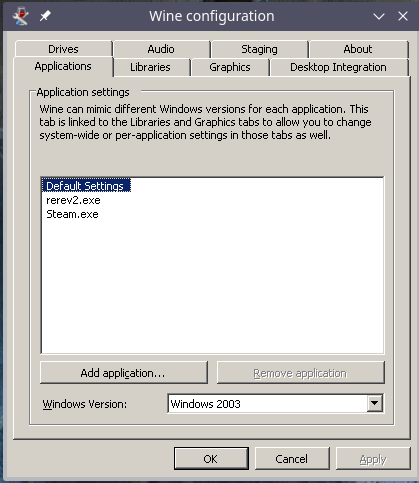Click the Add application button
Image resolution: width=419 pixels, height=483 pixels.
[x=123, y=373]
